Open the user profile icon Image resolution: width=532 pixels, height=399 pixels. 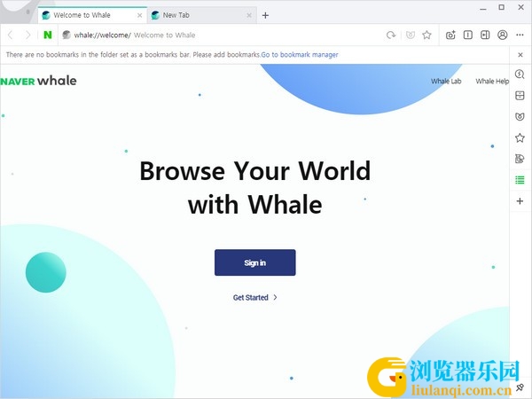point(503,35)
